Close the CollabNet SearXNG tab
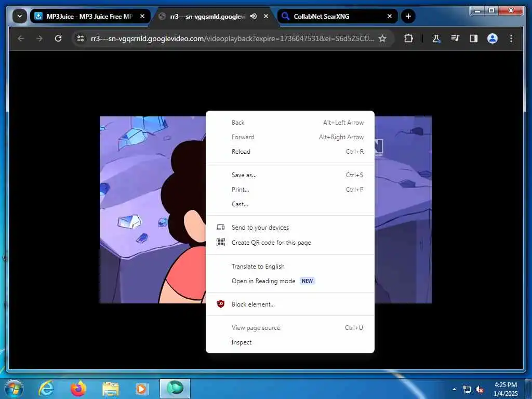The height and width of the screenshot is (399, 532). (x=390, y=16)
